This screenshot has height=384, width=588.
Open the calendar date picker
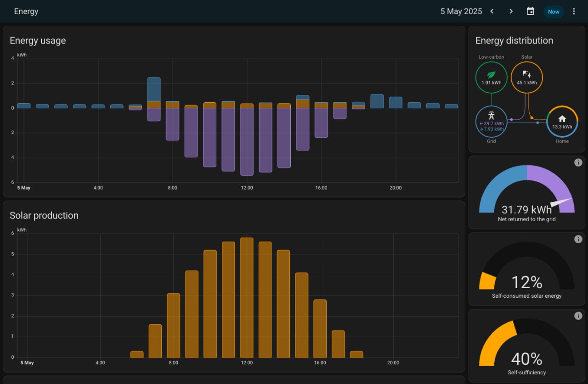click(x=530, y=11)
